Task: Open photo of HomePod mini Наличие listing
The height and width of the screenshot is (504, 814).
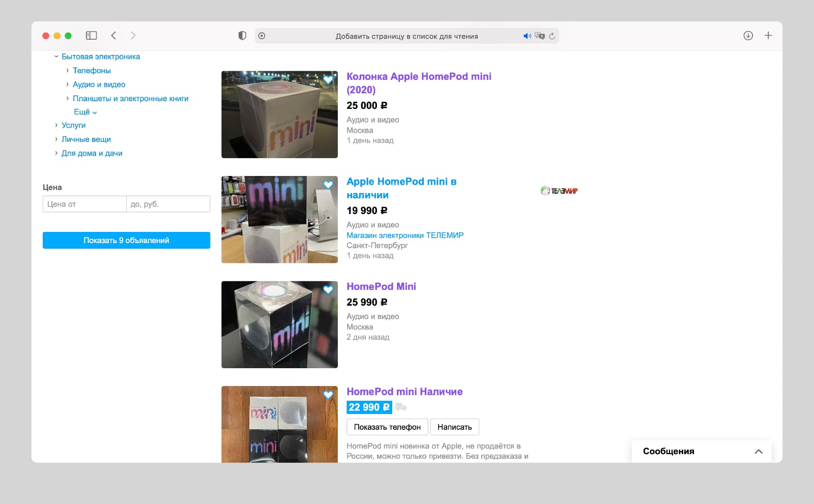Action: click(x=279, y=424)
